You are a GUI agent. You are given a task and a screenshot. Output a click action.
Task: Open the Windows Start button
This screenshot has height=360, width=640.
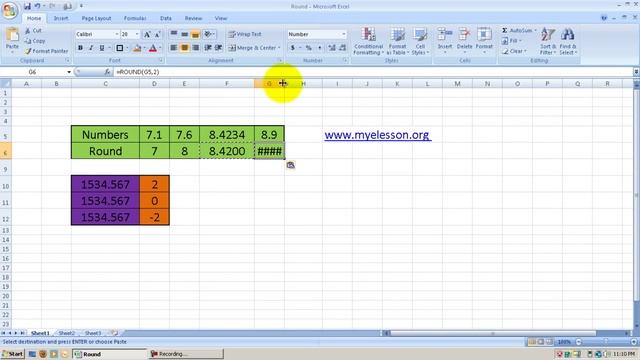coord(13,354)
